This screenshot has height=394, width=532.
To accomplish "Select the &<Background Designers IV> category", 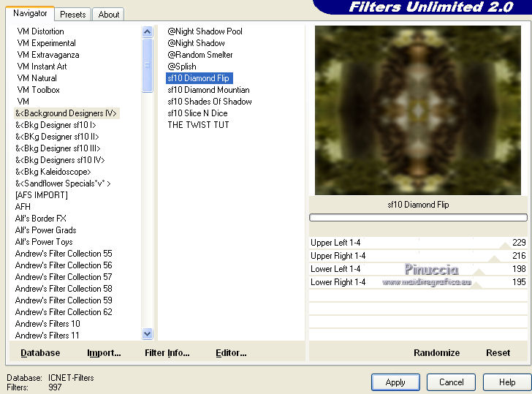I will pyautogui.click(x=66, y=113).
